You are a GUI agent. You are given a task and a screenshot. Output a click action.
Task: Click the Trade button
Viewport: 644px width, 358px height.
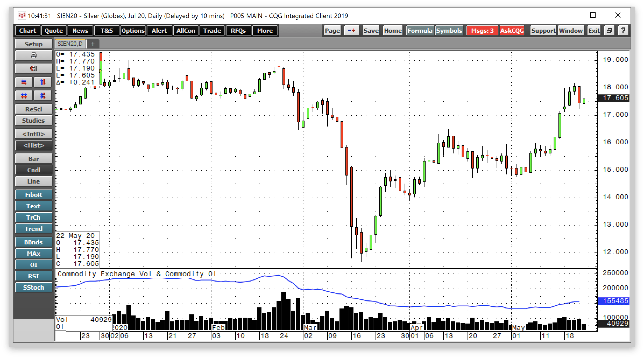click(x=212, y=30)
